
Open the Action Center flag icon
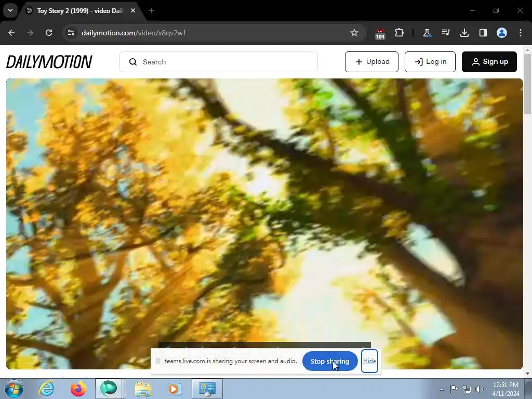(454, 389)
